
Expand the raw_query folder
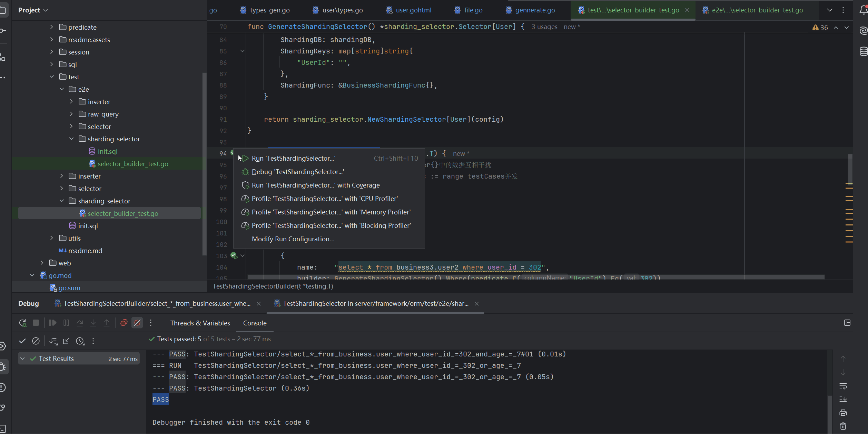point(71,114)
